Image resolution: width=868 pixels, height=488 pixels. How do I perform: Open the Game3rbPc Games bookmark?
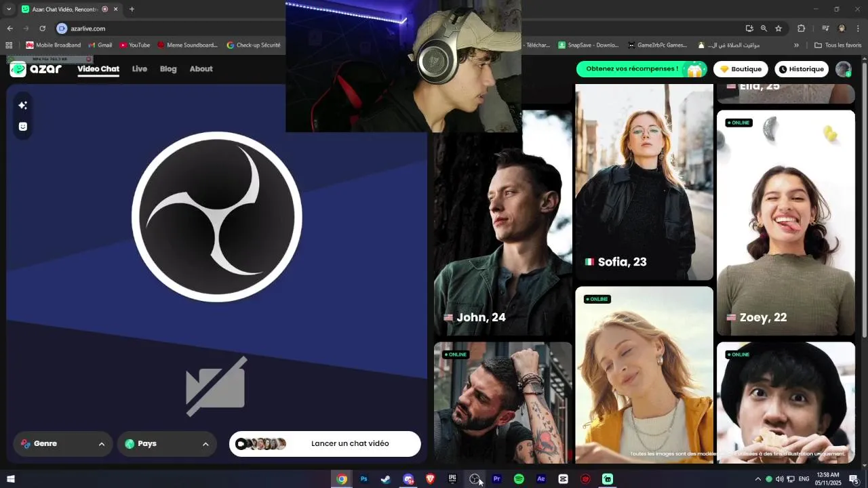(x=658, y=45)
